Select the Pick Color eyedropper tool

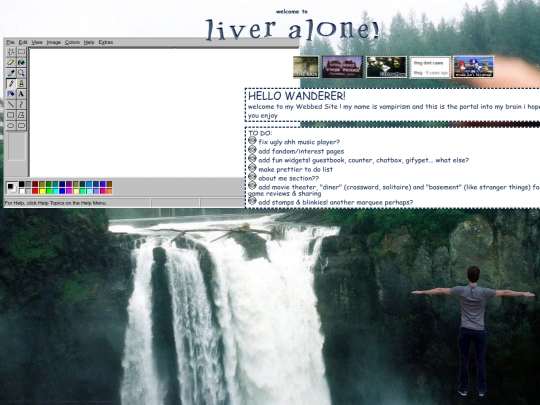[11, 73]
